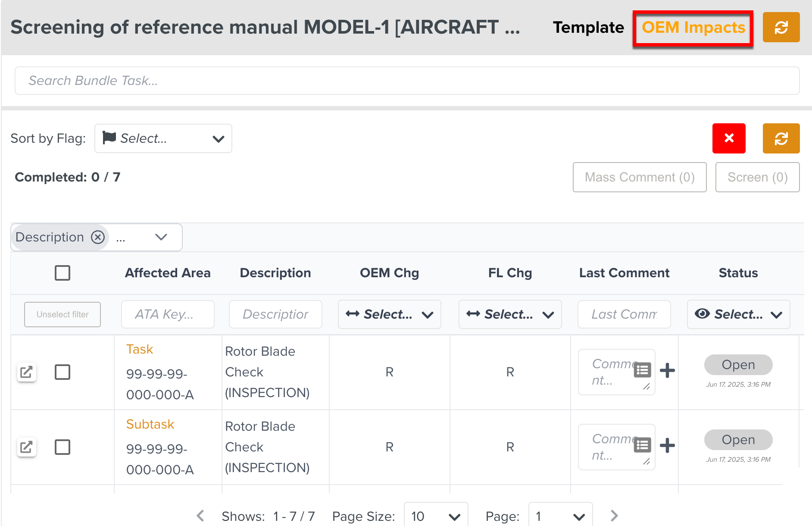Add a comment with Subtask row plus icon

click(667, 445)
